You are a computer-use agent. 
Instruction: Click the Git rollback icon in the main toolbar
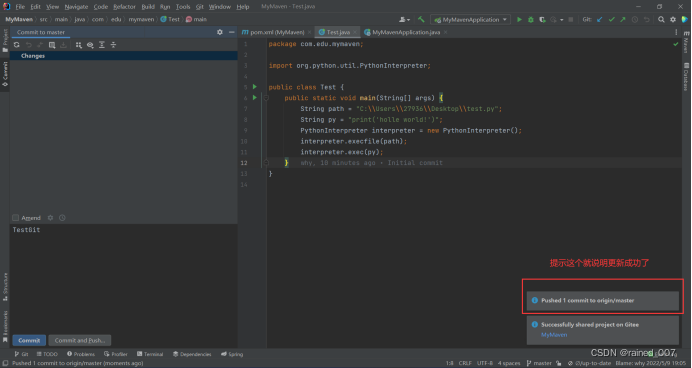(647, 19)
